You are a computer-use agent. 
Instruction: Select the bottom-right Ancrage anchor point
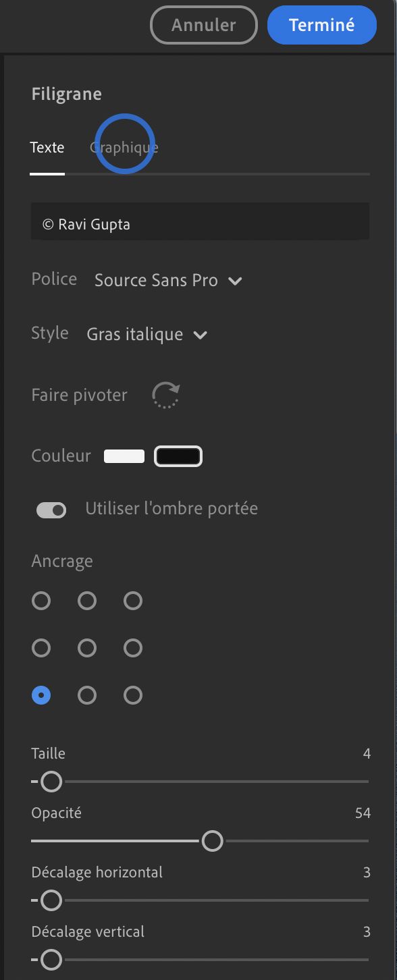point(132,695)
